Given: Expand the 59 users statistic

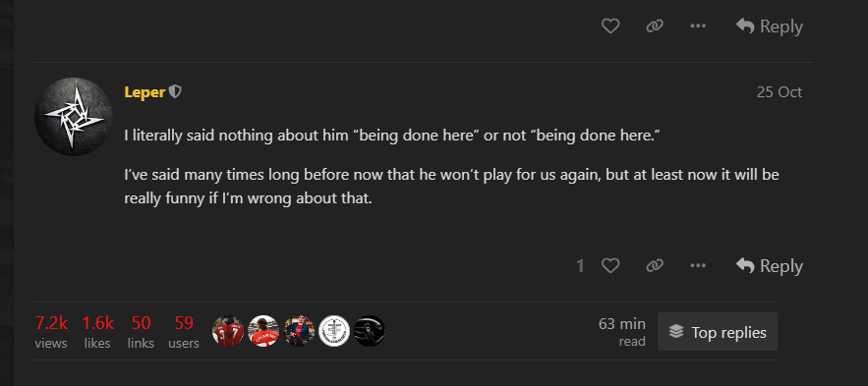Looking at the screenshot, I should [184, 332].
